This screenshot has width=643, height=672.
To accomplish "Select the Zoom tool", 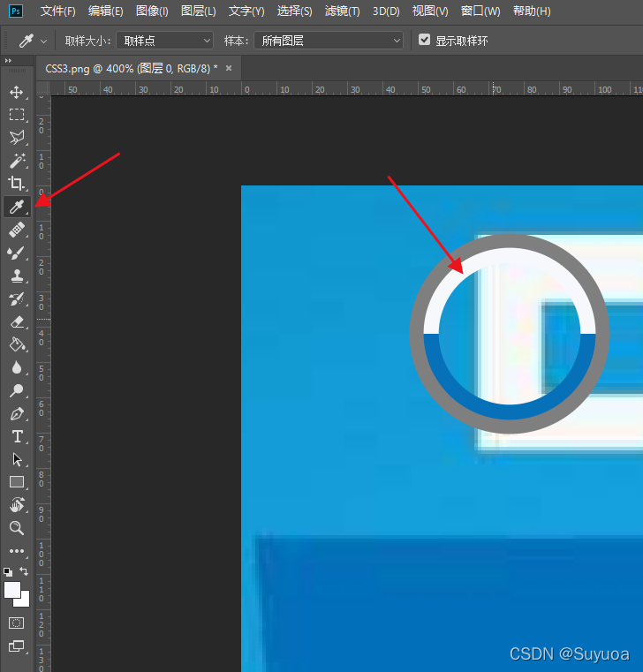I will (x=17, y=527).
